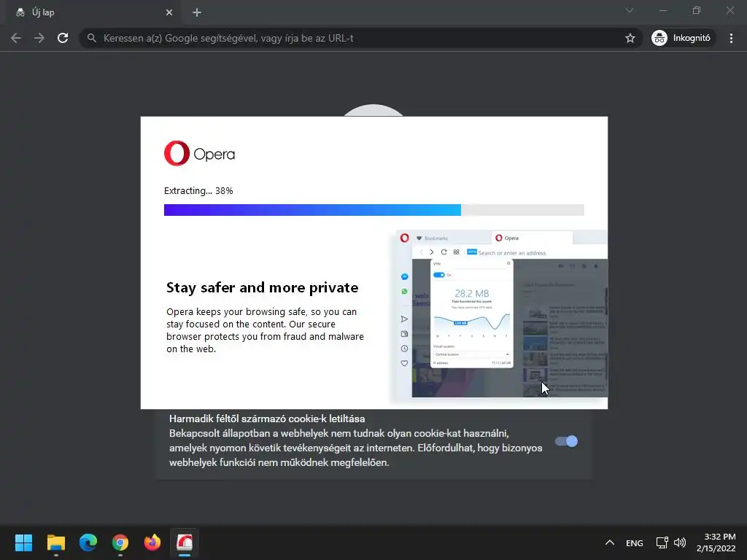Launch Firefox from taskbar
747x560 pixels.
(152, 542)
